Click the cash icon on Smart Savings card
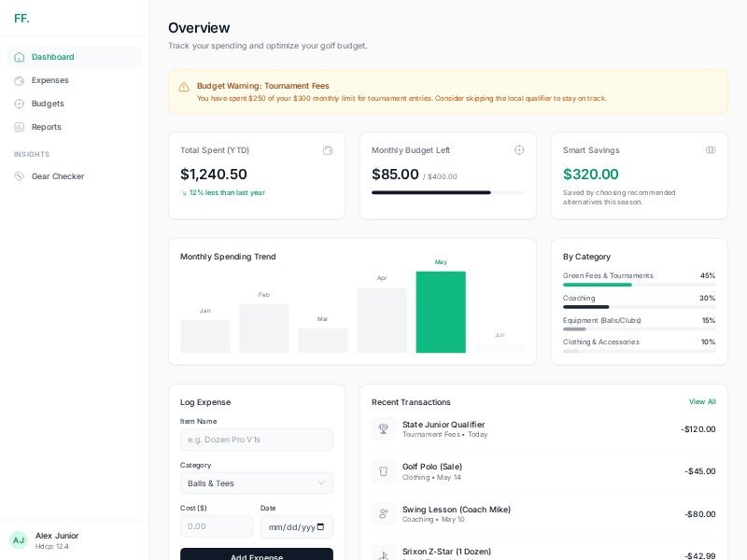This screenshot has height=560, width=747. [711, 150]
